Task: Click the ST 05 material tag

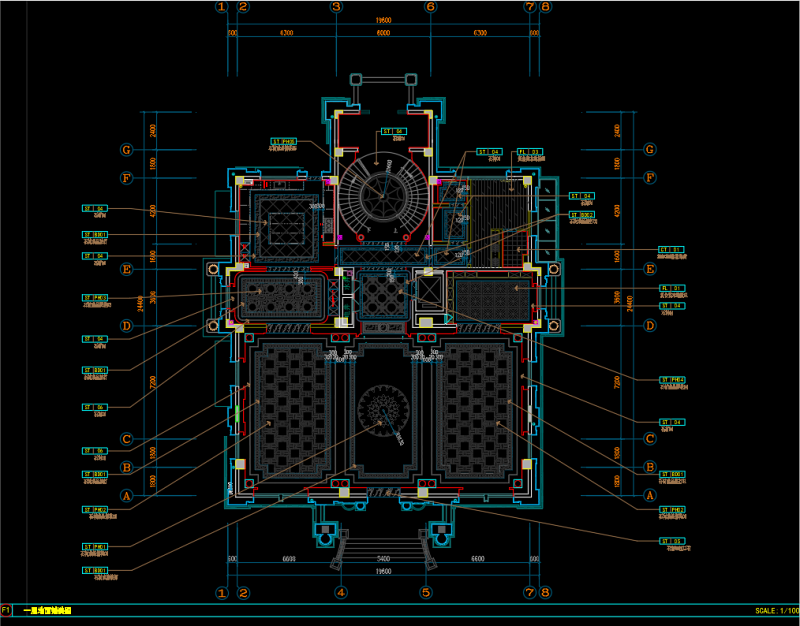Action: click(x=671, y=541)
